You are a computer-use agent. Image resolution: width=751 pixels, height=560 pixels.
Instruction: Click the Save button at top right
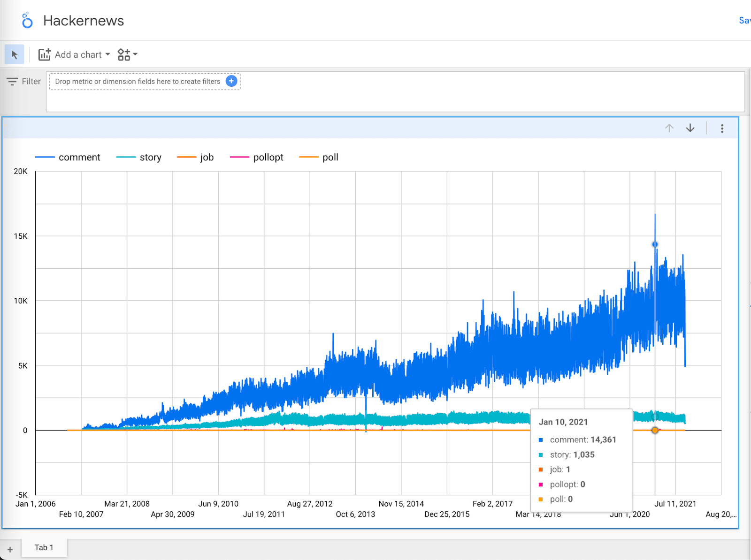tap(744, 21)
